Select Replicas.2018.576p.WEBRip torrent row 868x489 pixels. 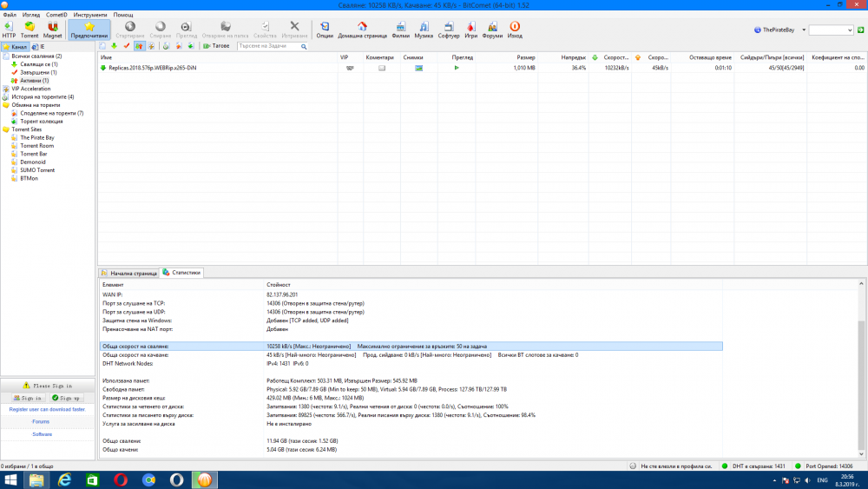pyautogui.click(x=482, y=68)
